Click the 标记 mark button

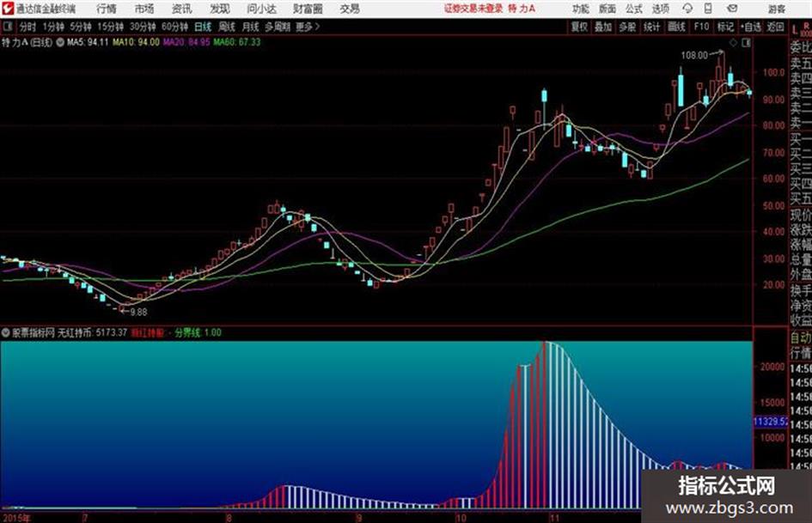click(725, 27)
